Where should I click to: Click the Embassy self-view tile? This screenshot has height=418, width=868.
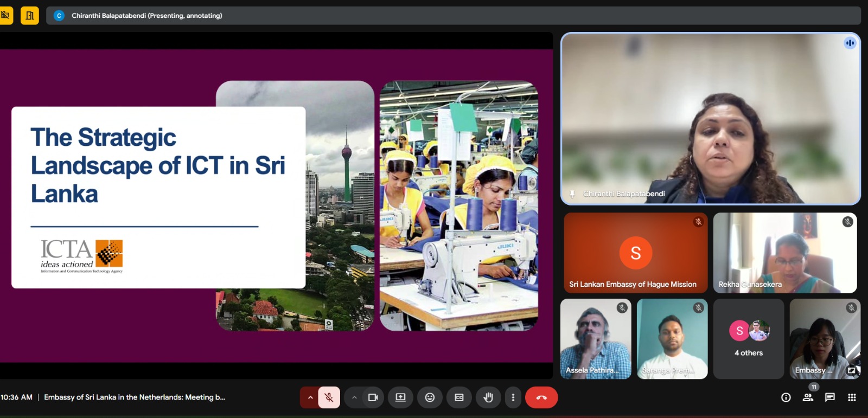tap(825, 339)
